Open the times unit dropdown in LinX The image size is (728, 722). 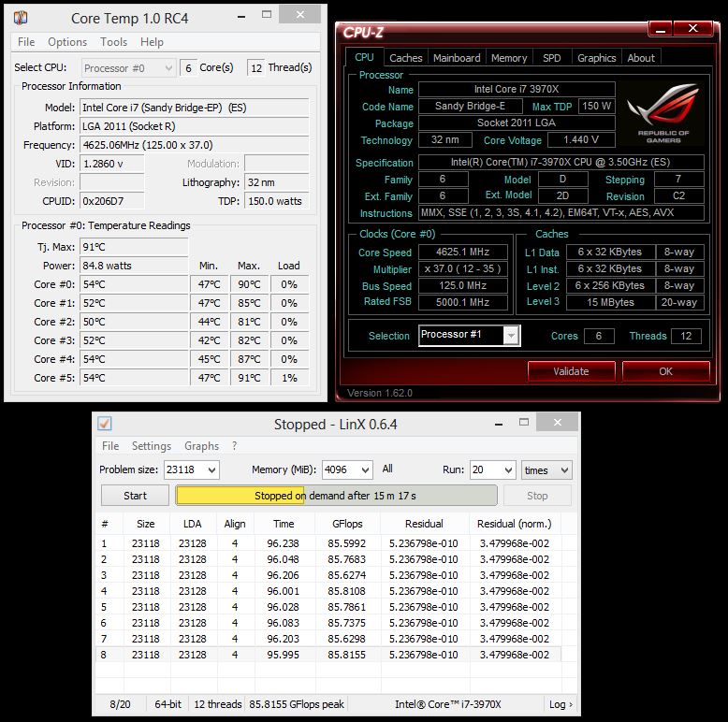click(x=547, y=469)
